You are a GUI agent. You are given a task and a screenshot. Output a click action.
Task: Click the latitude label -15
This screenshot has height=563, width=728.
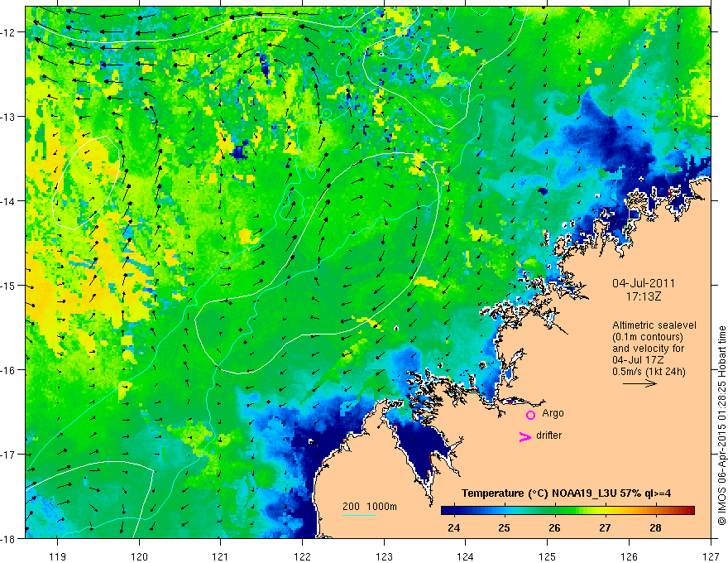click(x=8, y=285)
